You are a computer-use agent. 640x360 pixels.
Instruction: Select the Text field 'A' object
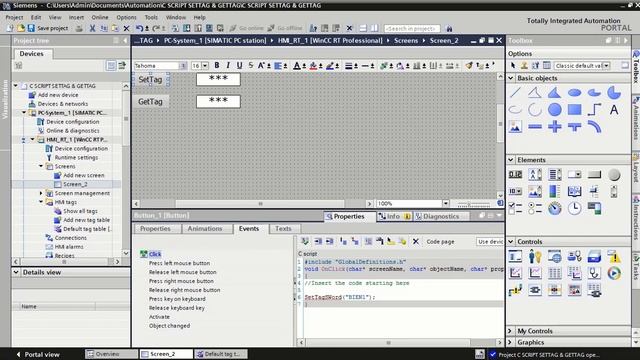pyautogui.click(x=614, y=109)
